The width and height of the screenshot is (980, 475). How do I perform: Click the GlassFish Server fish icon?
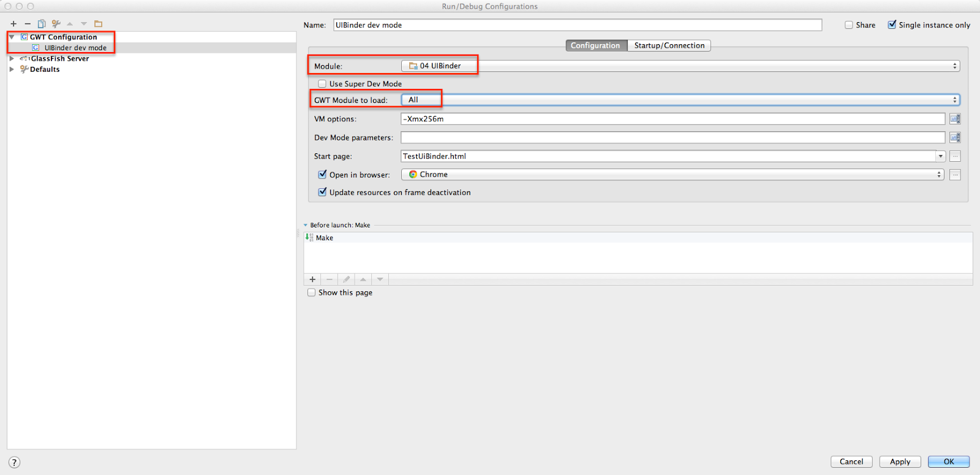(24, 59)
